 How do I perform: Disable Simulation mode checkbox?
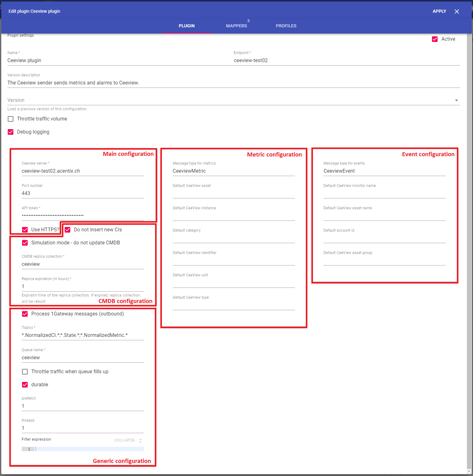pyautogui.click(x=25, y=243)
